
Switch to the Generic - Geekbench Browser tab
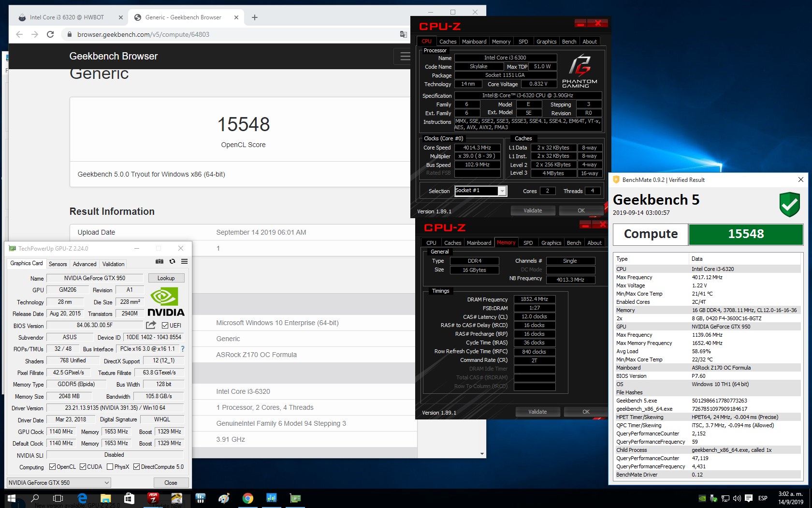(x=186, y=17)
